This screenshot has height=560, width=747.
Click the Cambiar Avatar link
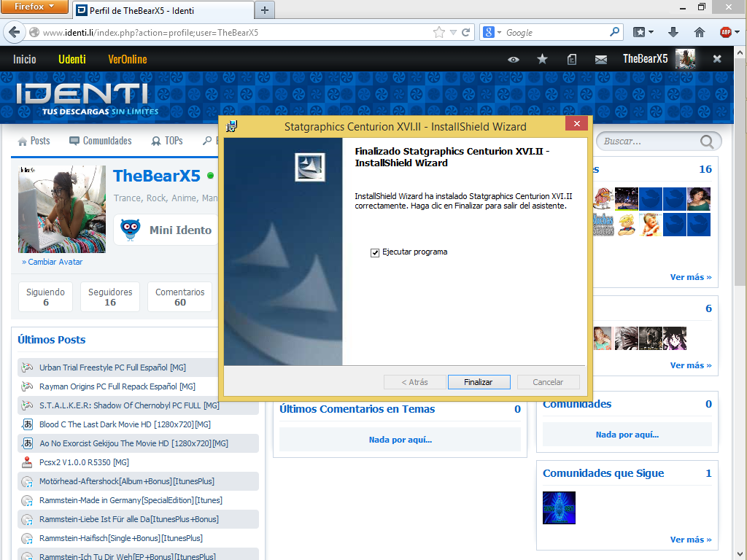pos(53,262)
